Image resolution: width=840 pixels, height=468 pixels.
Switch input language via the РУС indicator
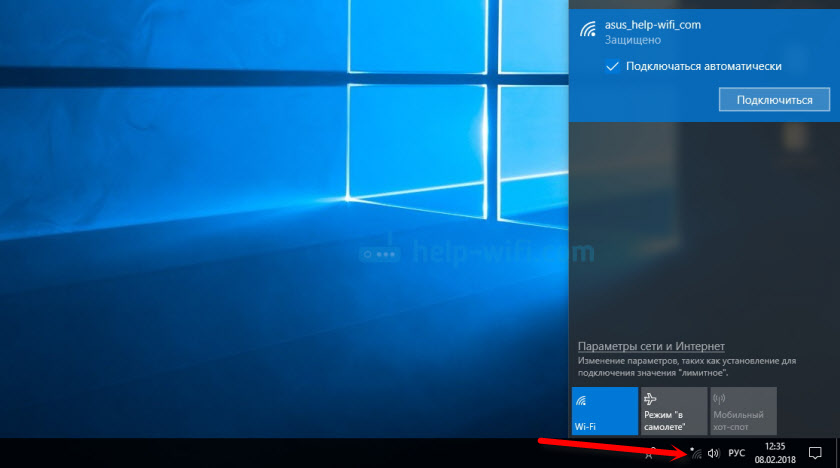[x=737, y=453]
